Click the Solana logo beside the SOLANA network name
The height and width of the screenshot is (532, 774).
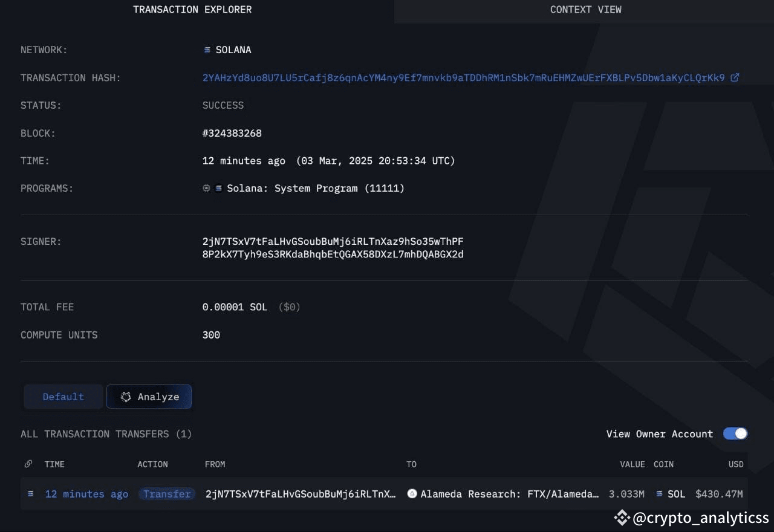[207, 50]
